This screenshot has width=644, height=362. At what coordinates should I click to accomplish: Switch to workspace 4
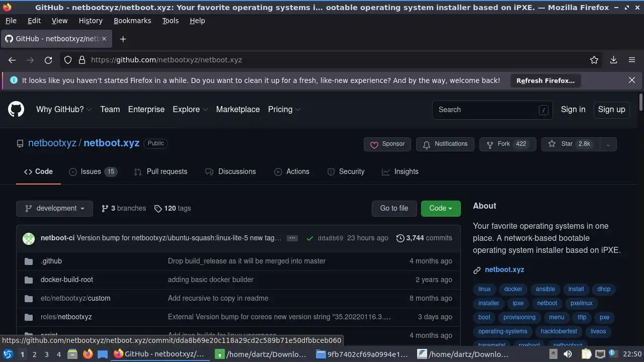click(x=58, y=354)
